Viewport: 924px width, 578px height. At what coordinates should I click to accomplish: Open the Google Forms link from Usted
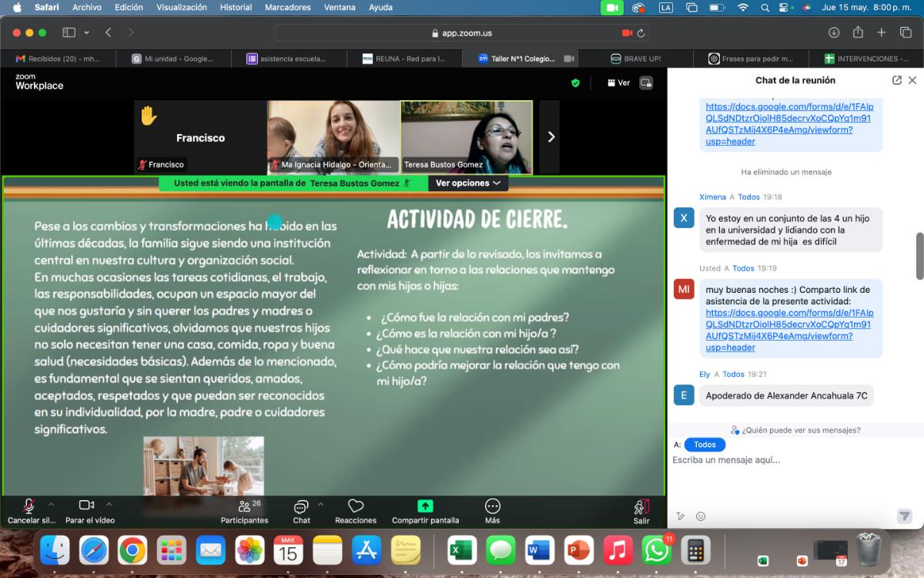[x=789, y=324]
